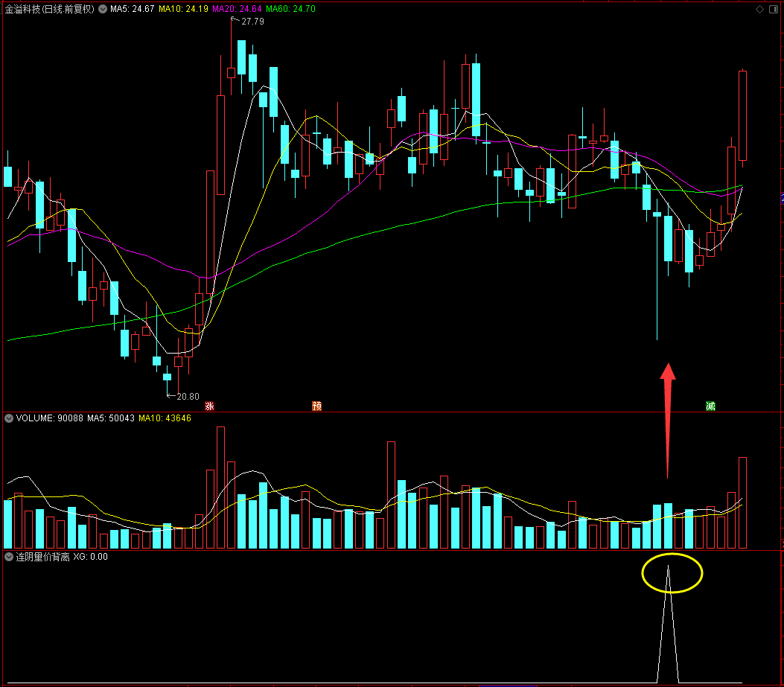Click the MA60: 24.70 label
Viewport: 784px width, 687px height.
(290, 9)
